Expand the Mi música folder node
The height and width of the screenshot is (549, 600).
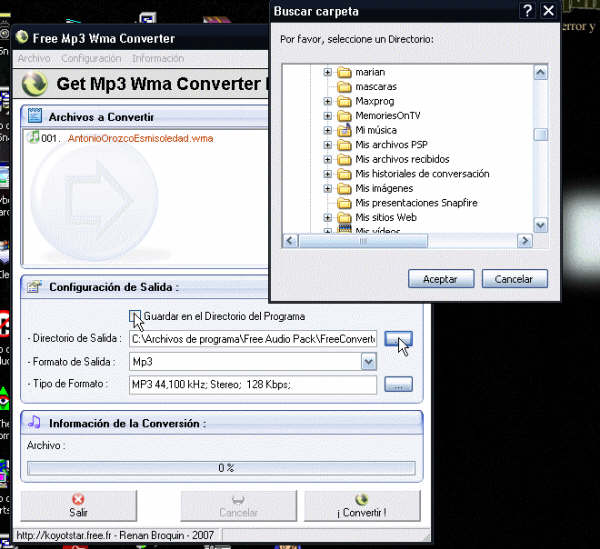coord(328,130)
